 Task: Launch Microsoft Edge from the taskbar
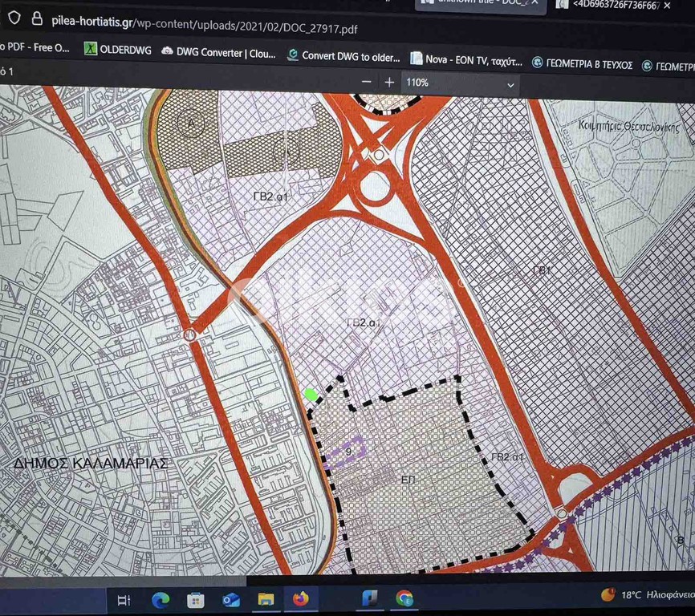[161, 601]
